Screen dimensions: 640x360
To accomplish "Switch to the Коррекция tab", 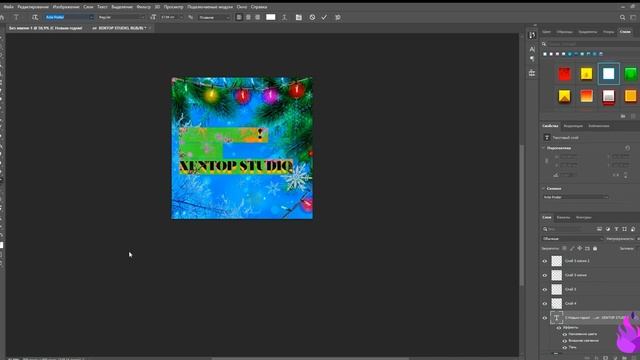I will (x=573, y=126).
